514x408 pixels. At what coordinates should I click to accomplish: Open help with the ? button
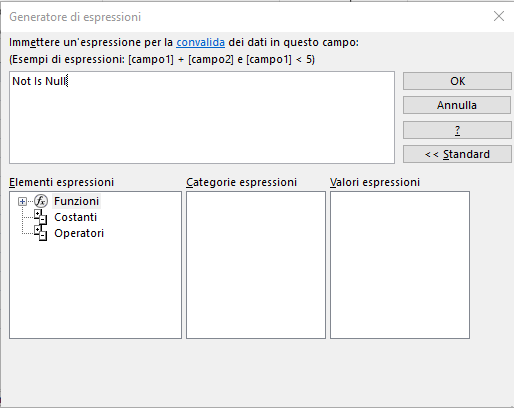[457, 130]
